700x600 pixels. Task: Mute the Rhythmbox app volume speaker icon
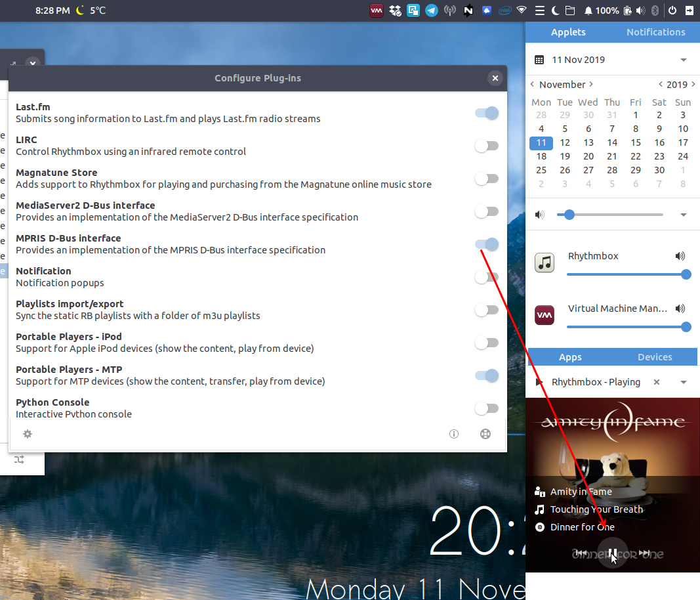coord(680,256)
